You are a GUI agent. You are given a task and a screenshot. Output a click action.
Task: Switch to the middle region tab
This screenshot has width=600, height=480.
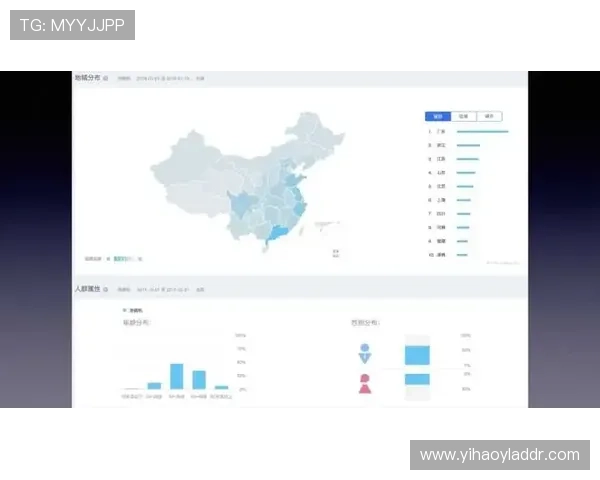pyautogui.click(x=463, y=116)
